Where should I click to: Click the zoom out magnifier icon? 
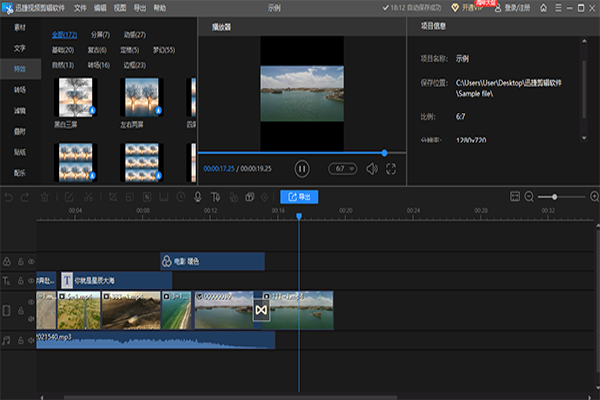529,197
